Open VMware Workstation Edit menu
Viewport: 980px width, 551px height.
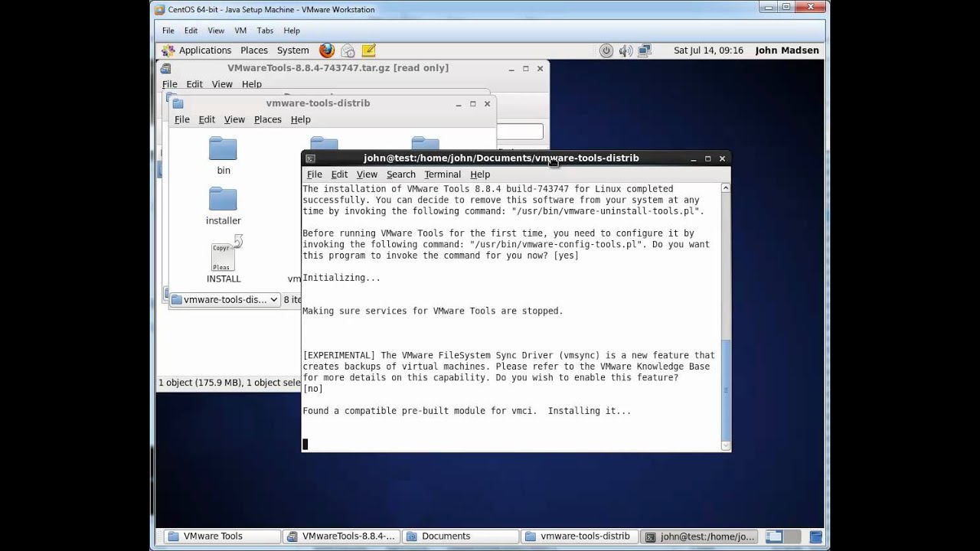(x=191, y=31)
